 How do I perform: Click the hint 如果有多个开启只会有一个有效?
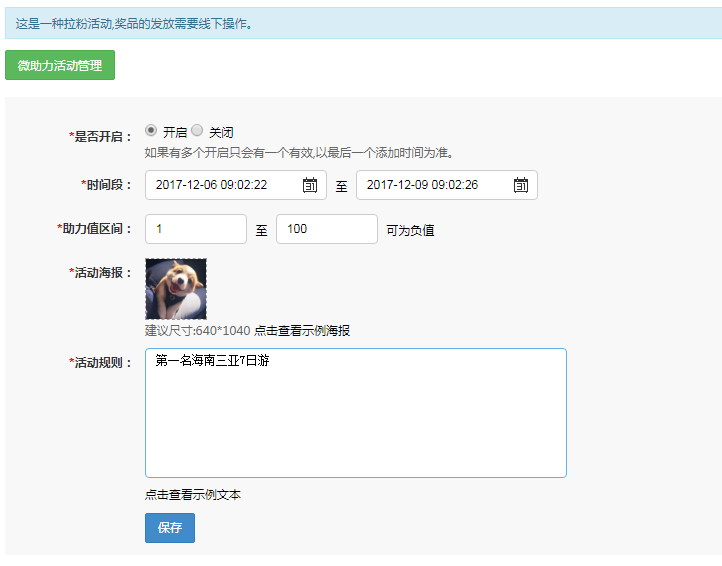click(x=298, y=153)
